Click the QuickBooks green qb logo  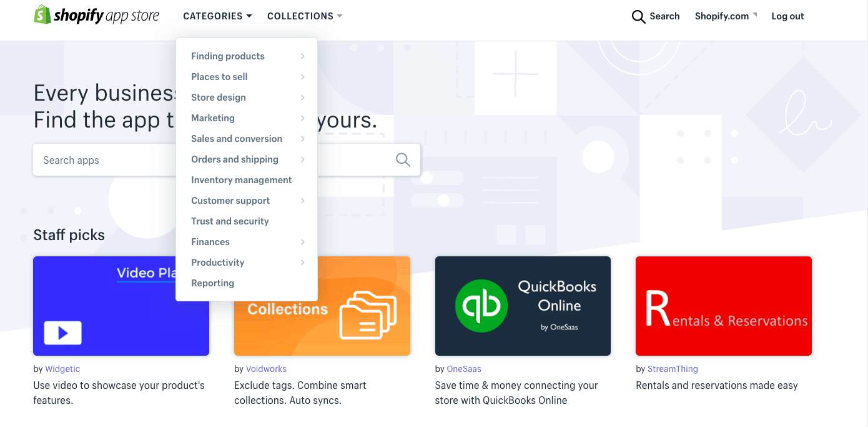pyautogui.click(x=481, y=306)
